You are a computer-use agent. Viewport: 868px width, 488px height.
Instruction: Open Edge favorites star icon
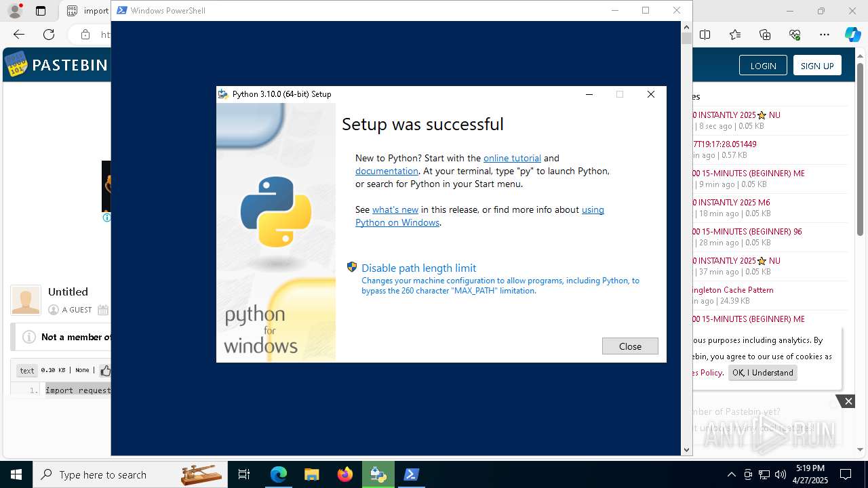coord(735,35)
